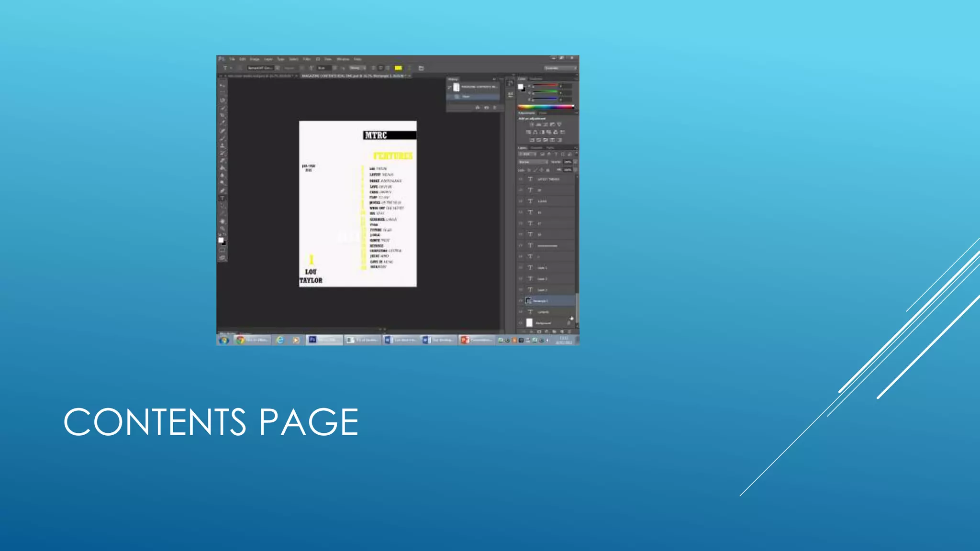Click the Windows Start button
This screenshot has width=980, height=551.
pyautogui.click(x=223, y=340)
